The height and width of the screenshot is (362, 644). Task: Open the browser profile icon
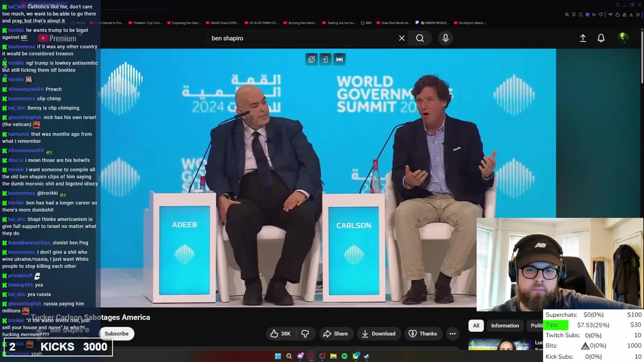pos(624,15)
